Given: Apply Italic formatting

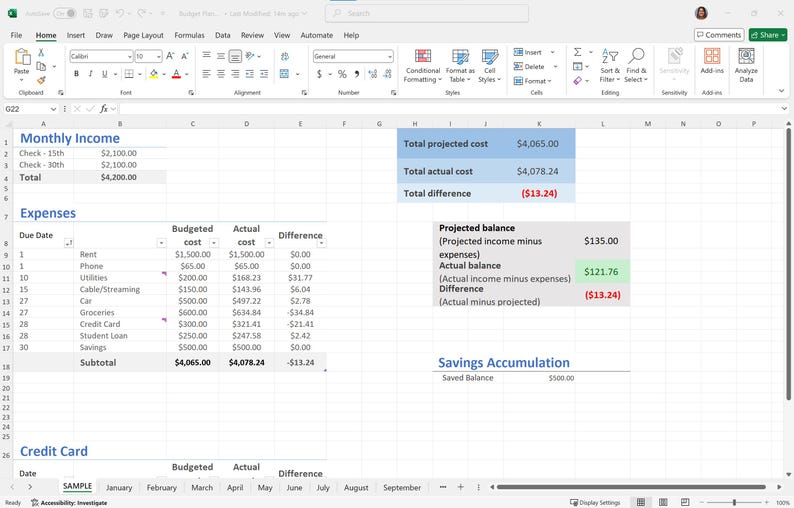Looking at the screenshot, I should (90, 74).
